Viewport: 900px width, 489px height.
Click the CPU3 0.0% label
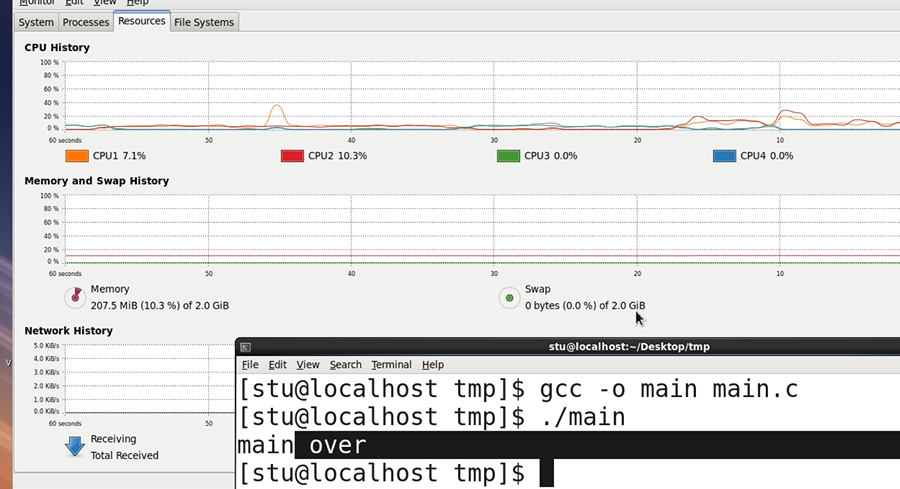[550, 156]
